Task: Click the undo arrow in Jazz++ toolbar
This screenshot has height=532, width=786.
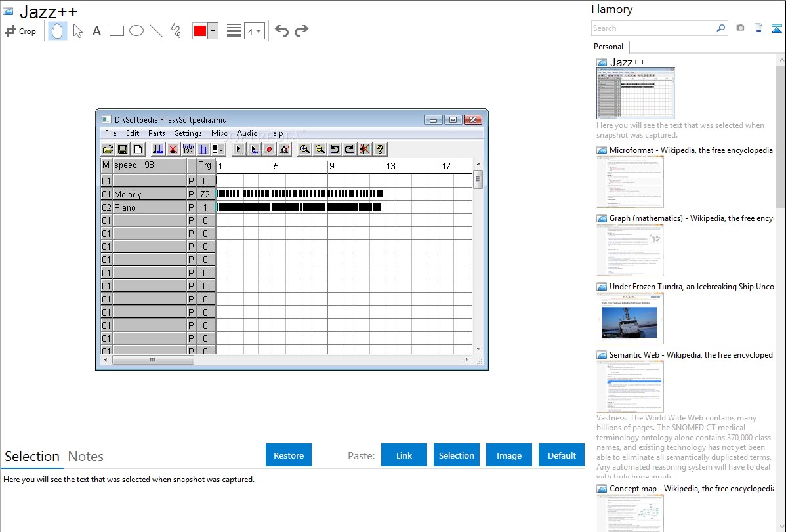Action: coord(335,150)
